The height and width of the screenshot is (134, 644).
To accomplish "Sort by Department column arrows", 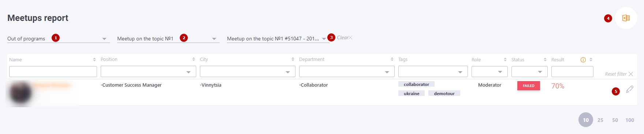I will pyautogui.click(x=392, y=59).
